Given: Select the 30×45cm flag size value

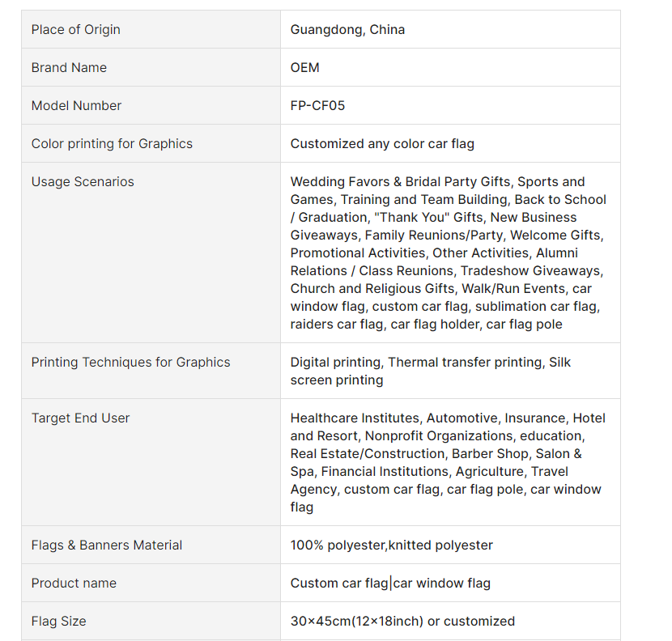Looking at the screenshot, I should 402,622.
